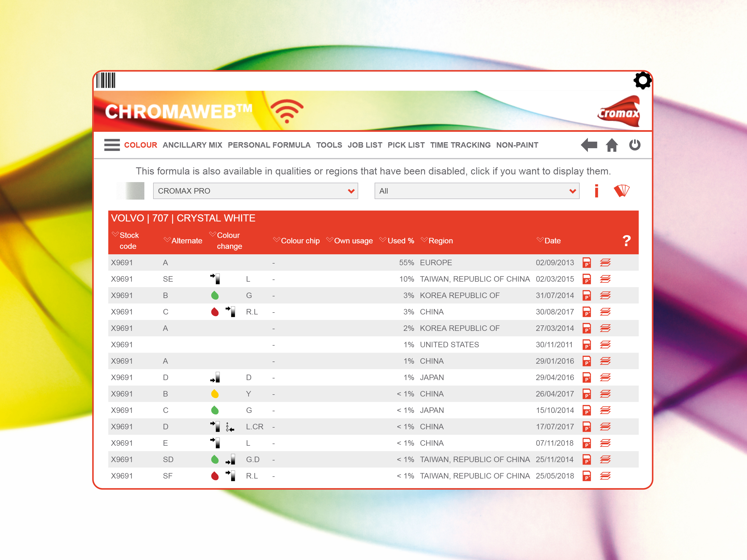Open formula page icon for 02/03/2015 row
The image size is (747, 560).
click(x=586, y=279)
